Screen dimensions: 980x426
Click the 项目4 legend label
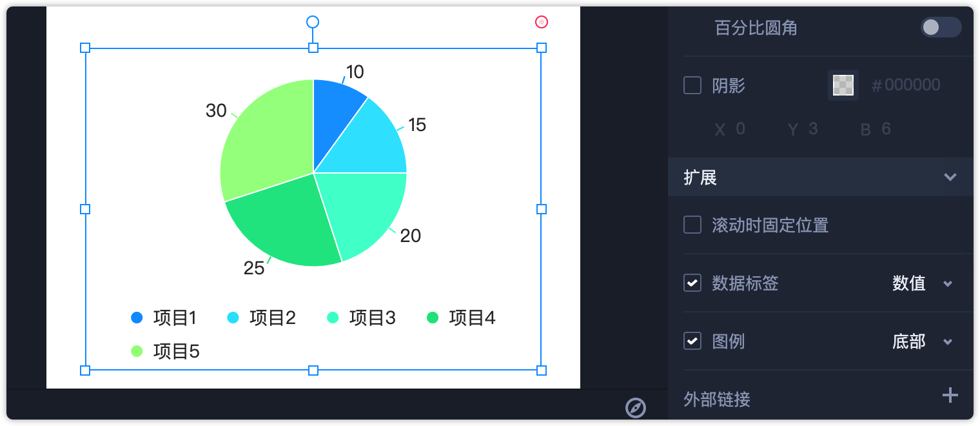472,318
